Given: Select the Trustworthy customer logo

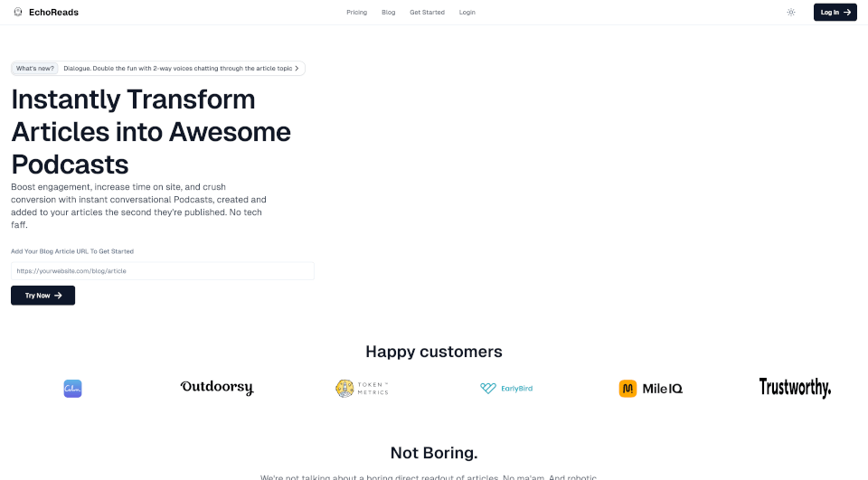Looking at the screenshot, I should pyautogui.click(x=795, y=388).
